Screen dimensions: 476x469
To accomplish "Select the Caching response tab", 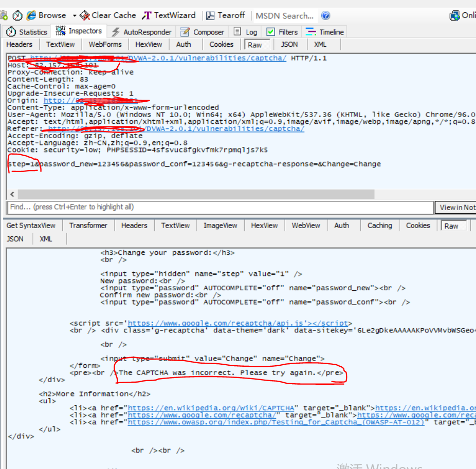I will coord(380,226).
